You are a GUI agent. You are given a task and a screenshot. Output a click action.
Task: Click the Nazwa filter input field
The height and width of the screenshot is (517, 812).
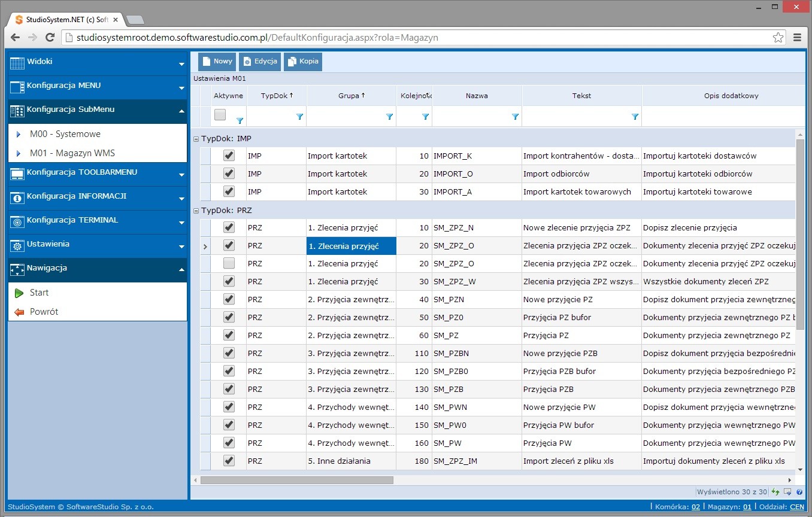click(471, 117)
